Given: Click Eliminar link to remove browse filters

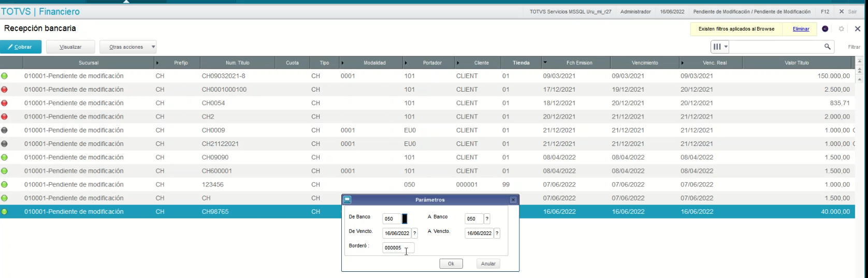Looking at the screenshot, I should click(x=801, y=29).
